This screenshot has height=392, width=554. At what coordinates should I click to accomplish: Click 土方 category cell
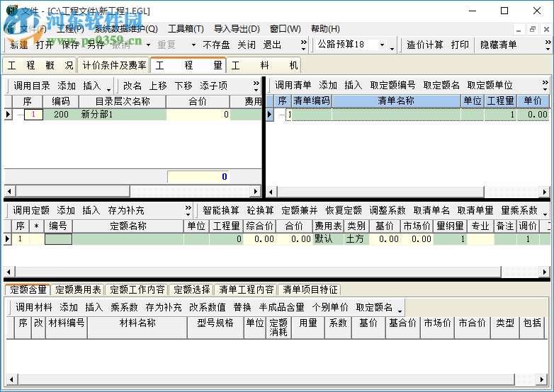coord(356,239)
